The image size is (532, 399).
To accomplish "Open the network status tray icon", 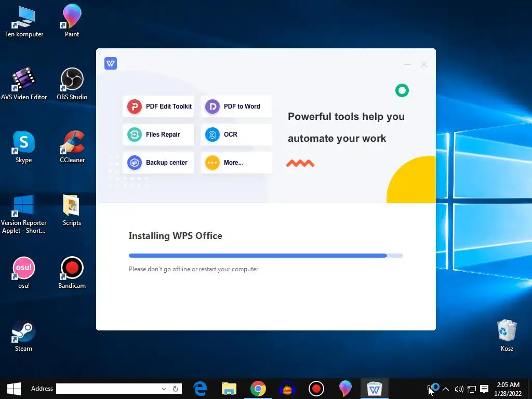I will pos(472,389).
